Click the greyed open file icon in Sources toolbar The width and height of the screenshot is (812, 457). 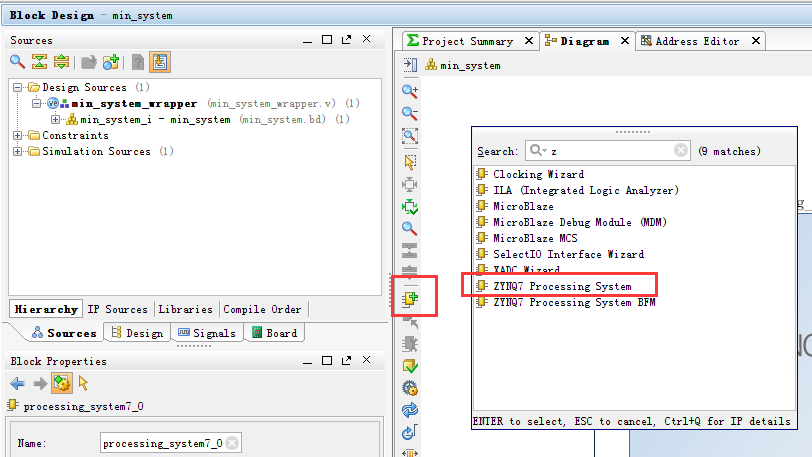click(89, 62)
